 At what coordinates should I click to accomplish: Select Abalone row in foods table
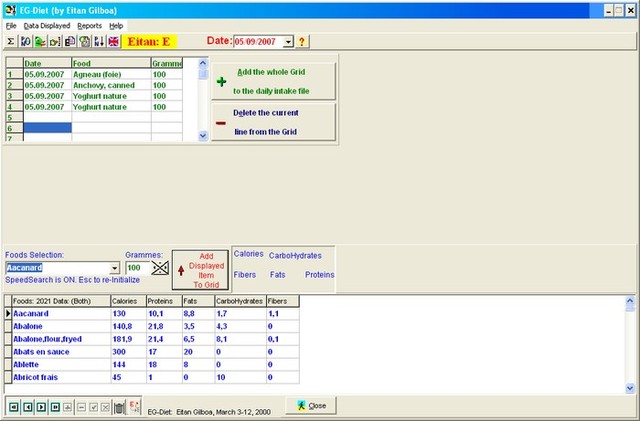pyautogui.click(x=155, y=326)
